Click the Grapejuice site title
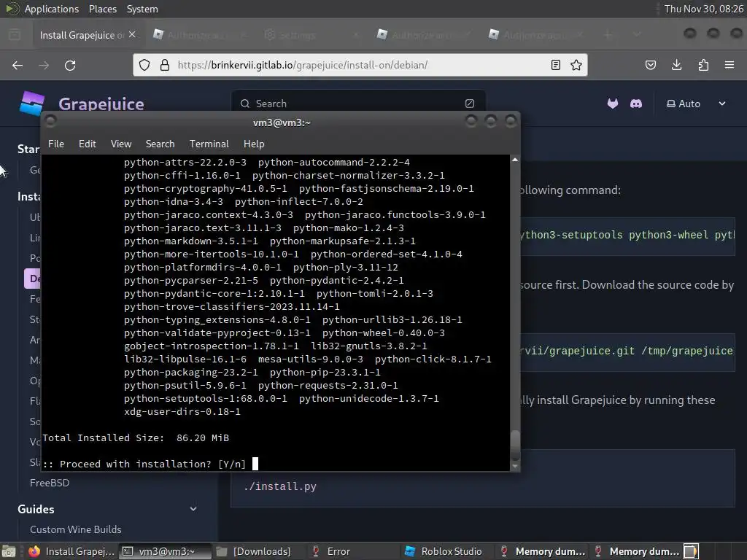 click(x=101, y=104)
